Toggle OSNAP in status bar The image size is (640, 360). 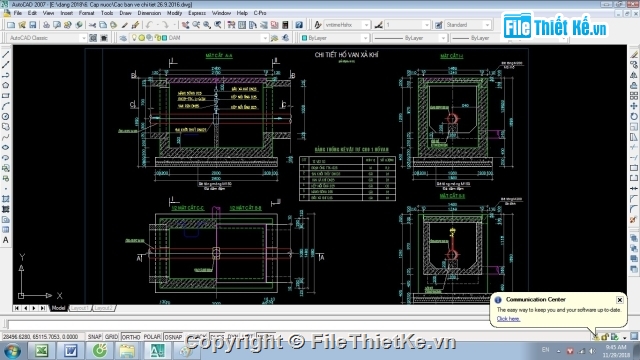point(173,337)
